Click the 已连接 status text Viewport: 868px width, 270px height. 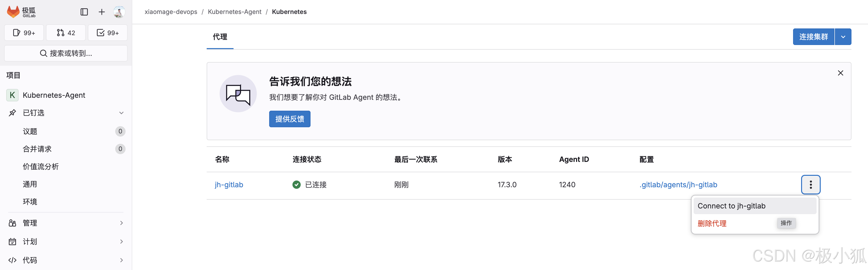click(x=316, y=185)
